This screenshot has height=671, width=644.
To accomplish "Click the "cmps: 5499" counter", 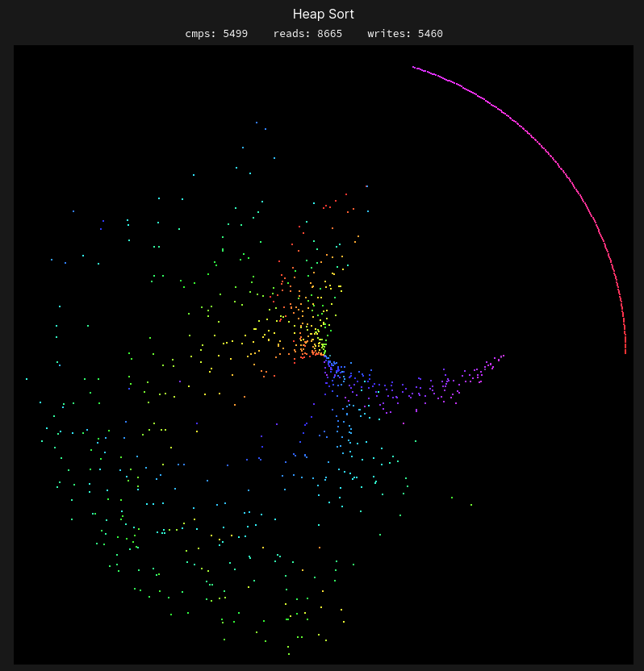I will point(216,34).
